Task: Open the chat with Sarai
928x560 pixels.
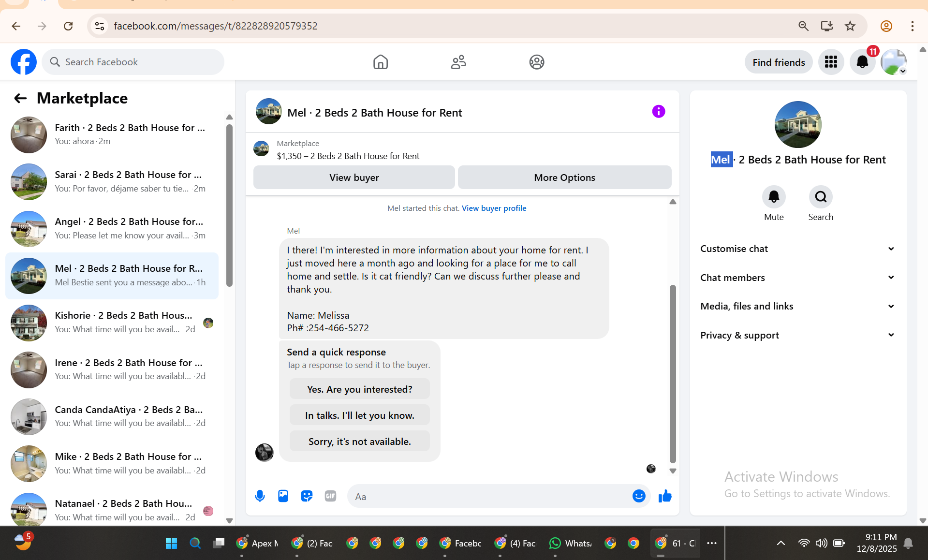Action: (112, 182)
